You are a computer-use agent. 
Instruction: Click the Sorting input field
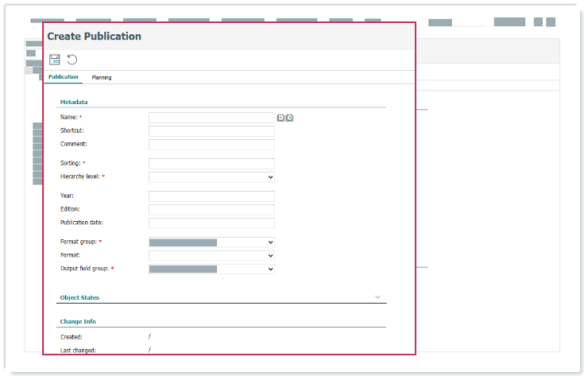click(211, 163)
